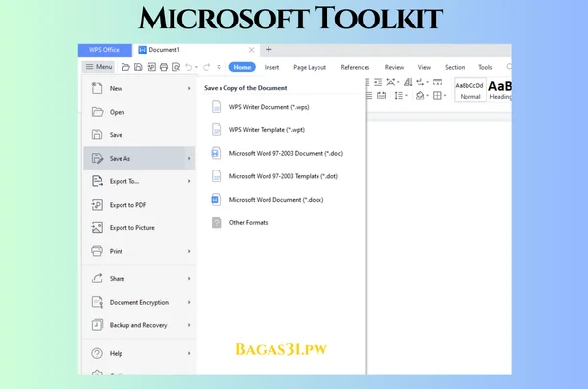Select Save in the file menu
588x389 pixels.
pos(139,135)
